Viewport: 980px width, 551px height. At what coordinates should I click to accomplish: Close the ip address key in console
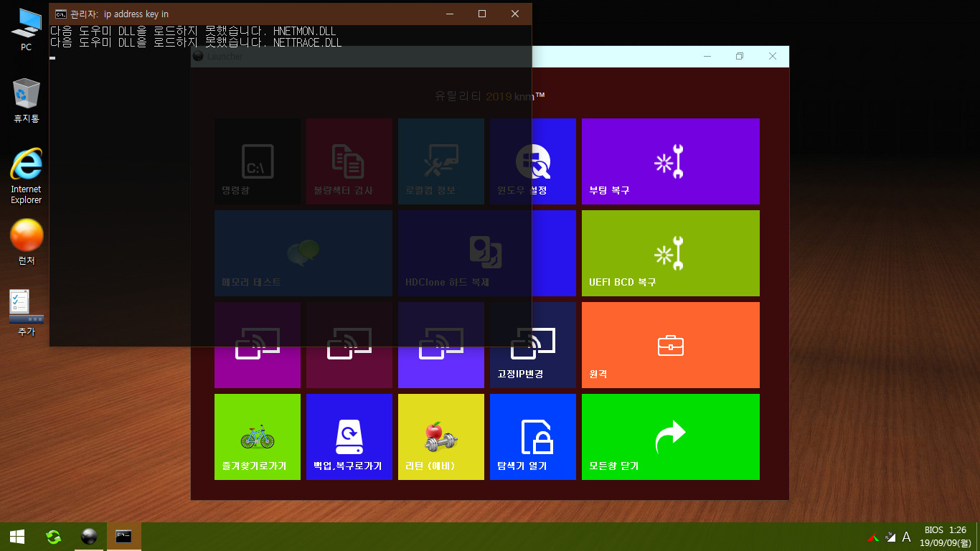click(x=515, y=14)
